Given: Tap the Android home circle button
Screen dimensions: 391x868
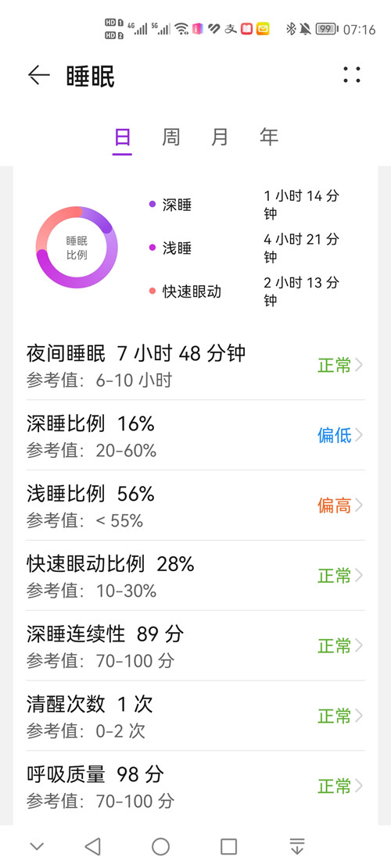Looking at the screenshot, I should point(160,846).
